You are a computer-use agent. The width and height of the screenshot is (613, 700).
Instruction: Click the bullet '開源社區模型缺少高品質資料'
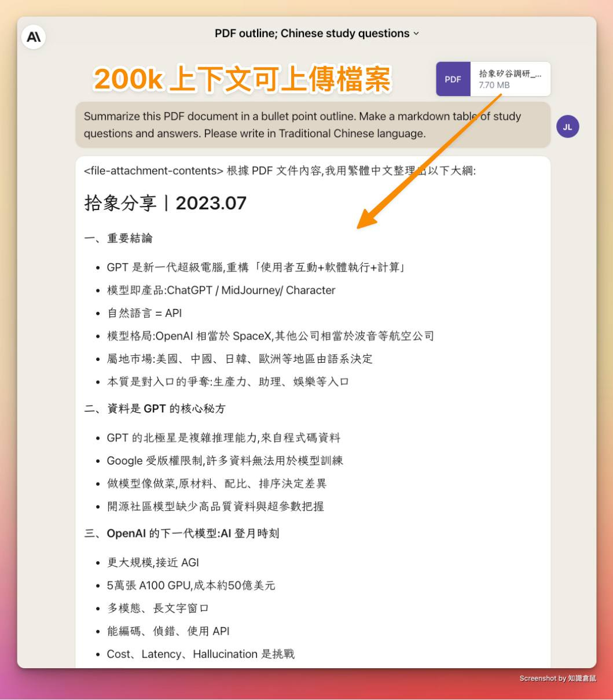coord(215,506)
